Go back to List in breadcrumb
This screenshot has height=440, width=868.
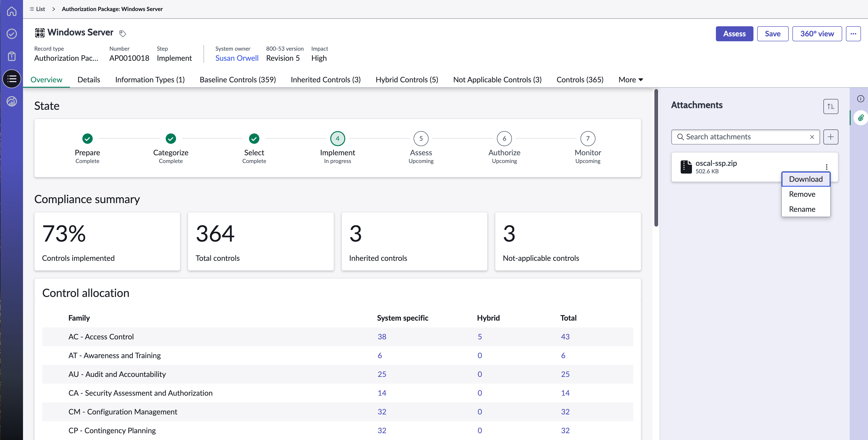click(40, 9)
